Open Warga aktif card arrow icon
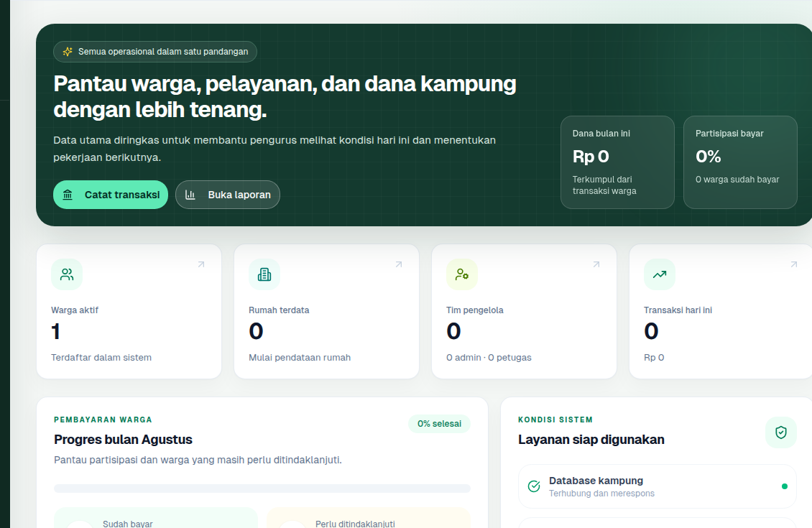 [201, 264]
